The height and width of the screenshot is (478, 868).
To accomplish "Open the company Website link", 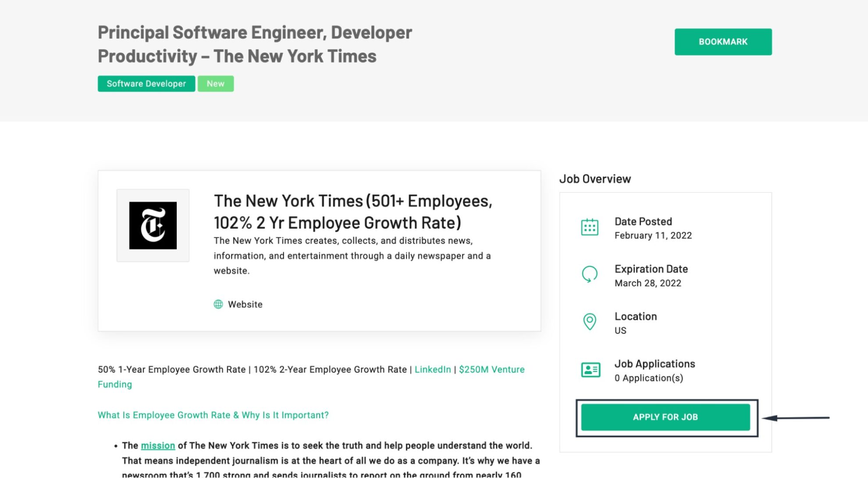I will pos(245,304).
